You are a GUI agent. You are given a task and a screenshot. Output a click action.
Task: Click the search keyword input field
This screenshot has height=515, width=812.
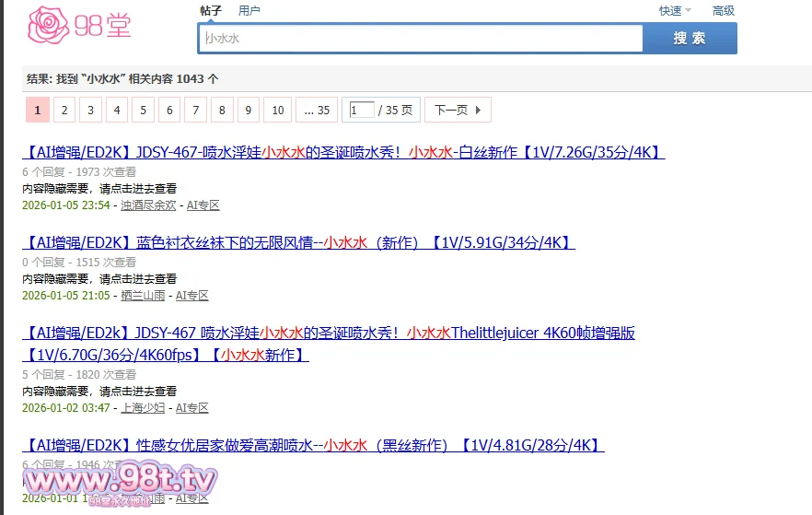pos(421,39)
